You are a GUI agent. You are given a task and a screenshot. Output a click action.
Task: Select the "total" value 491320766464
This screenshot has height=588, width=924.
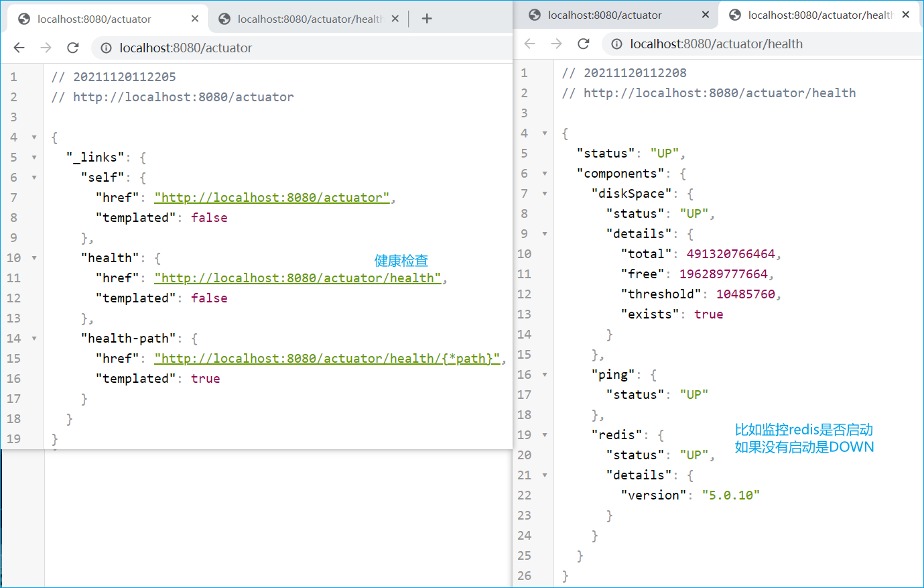point(730,254)
